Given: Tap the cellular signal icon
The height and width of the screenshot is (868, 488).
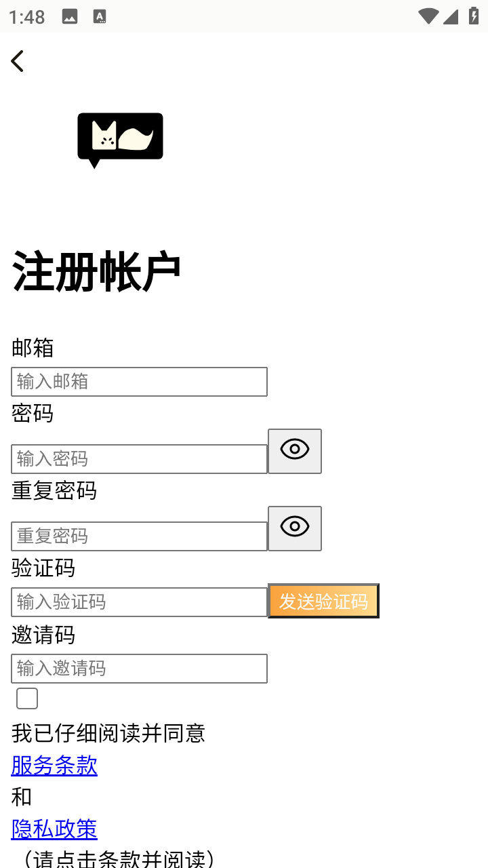Looking at the screenshot, I should pyautogui.click(x=451, y=16).
